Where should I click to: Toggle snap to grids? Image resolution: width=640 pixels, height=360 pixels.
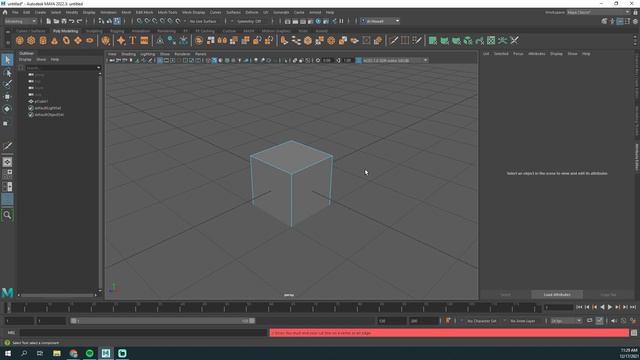coord(139,21)
